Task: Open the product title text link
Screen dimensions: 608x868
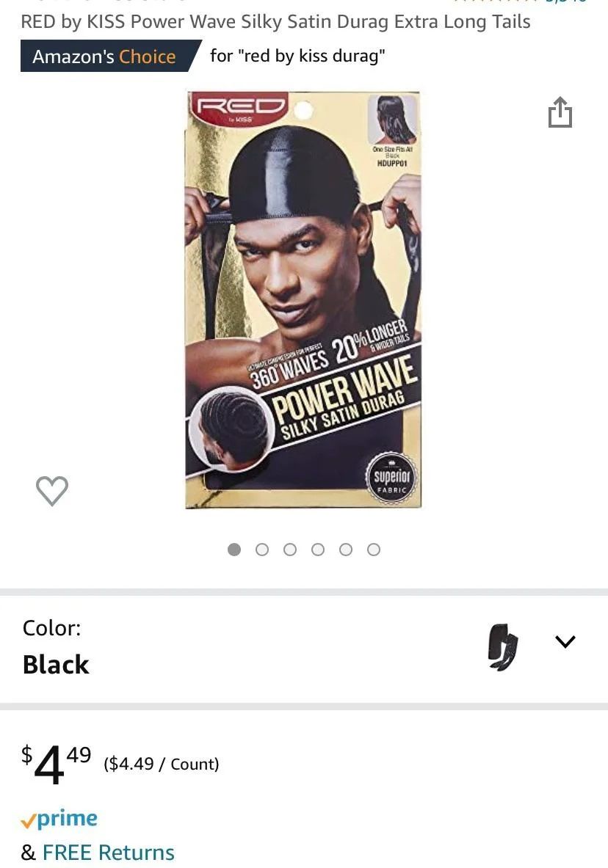Action: point(275,21)
